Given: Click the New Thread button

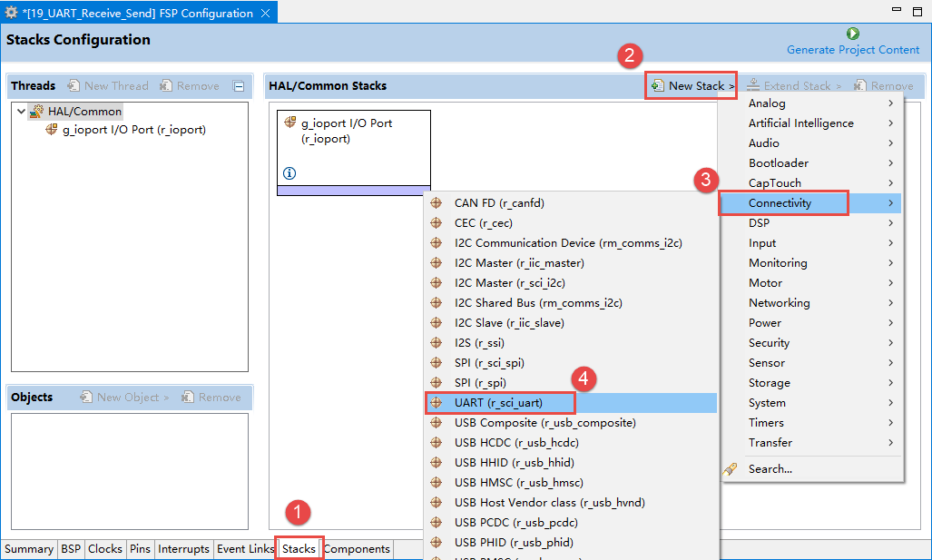Looking at the screenshot, I should point(108,86).
